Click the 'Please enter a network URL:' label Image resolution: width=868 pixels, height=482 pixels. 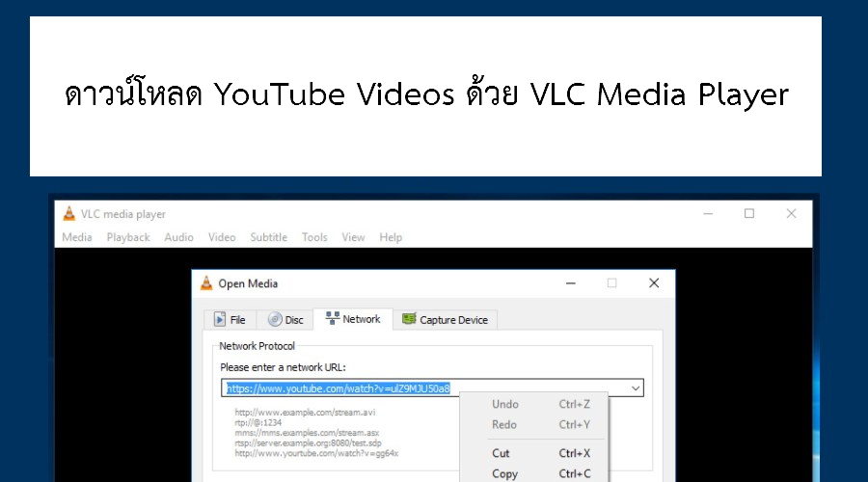283,367
